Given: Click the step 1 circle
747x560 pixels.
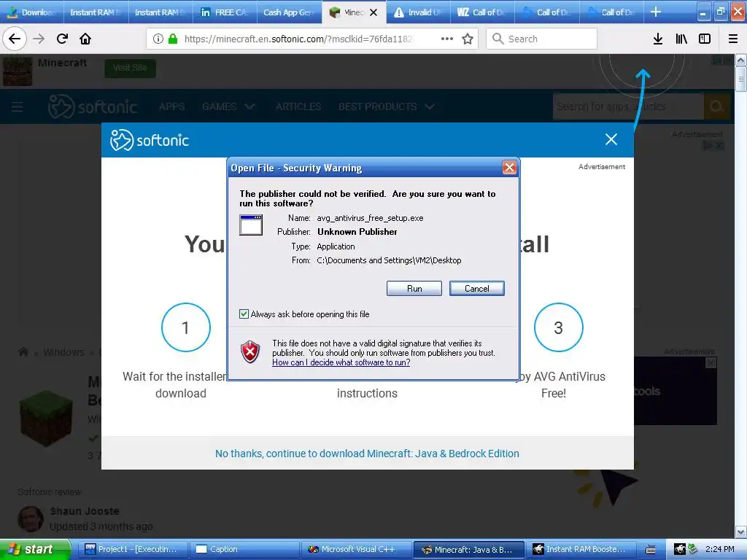Looking at the screenshot, I should [x=186, y=327].
